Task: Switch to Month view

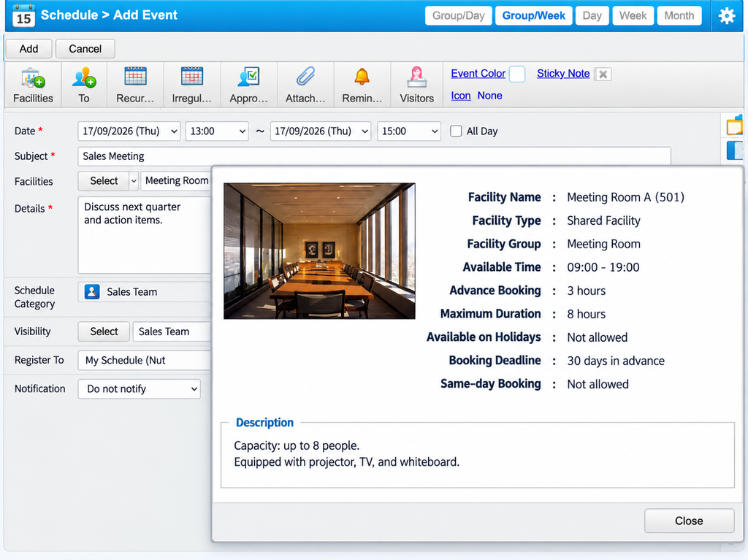Action: tap(679, 16)
